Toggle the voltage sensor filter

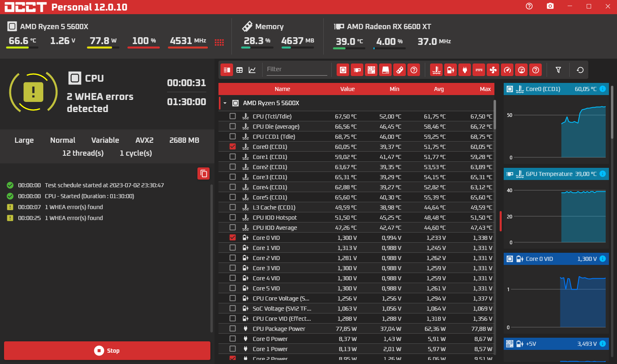pos(451,70)
